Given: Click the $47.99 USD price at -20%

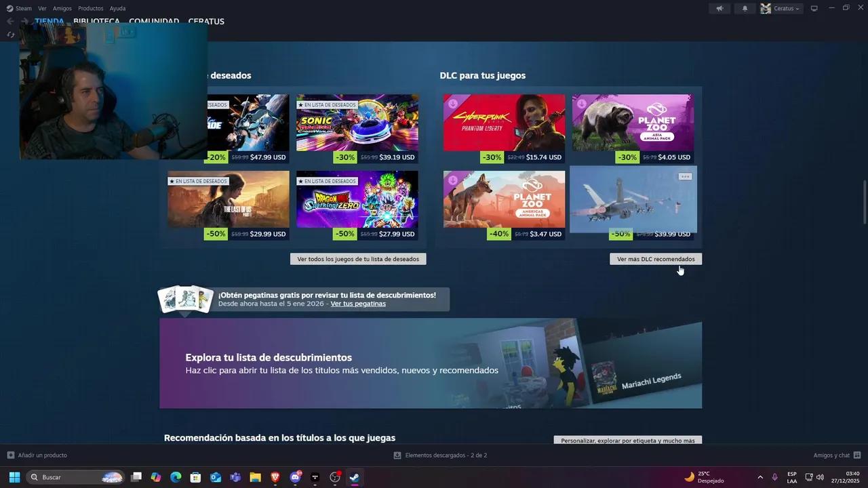Looking at the screenshot, I should [268, 157].
